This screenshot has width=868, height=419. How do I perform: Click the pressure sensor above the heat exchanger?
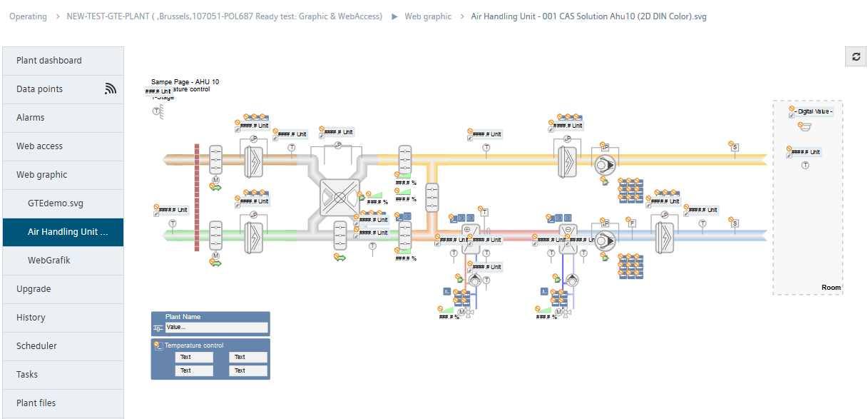point(339,145)
